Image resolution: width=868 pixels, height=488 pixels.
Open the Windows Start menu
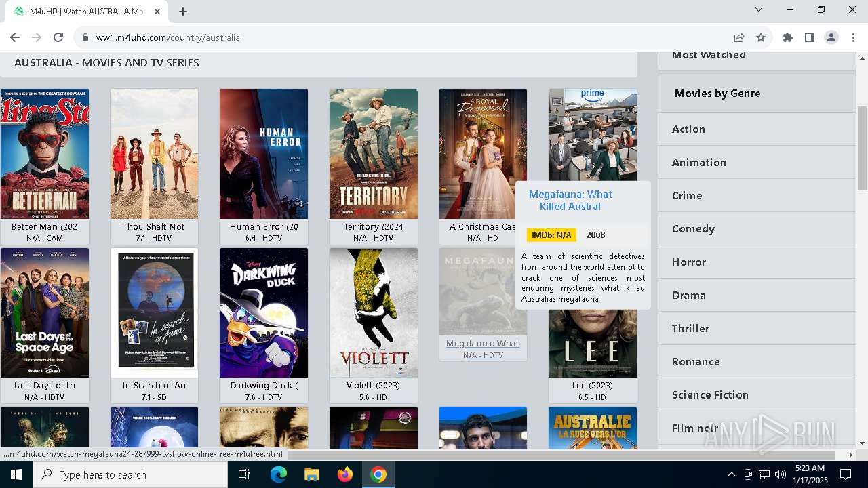tap(16, 474)
